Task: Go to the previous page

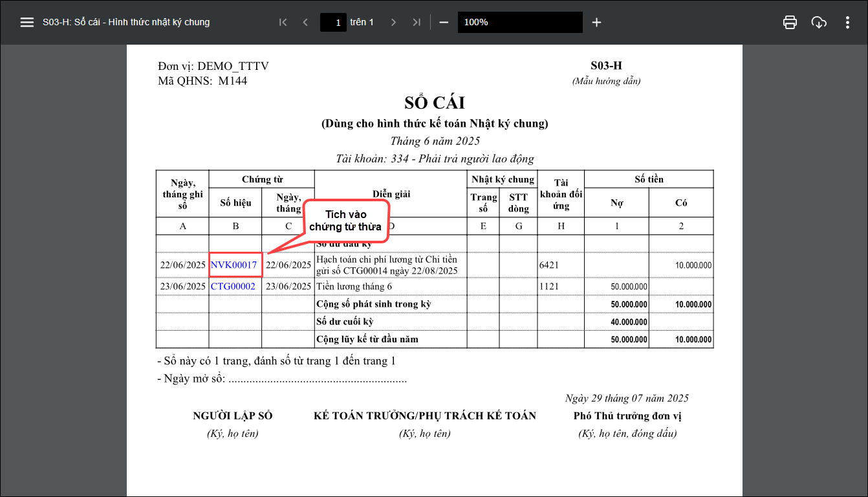Action: [305, 22]
